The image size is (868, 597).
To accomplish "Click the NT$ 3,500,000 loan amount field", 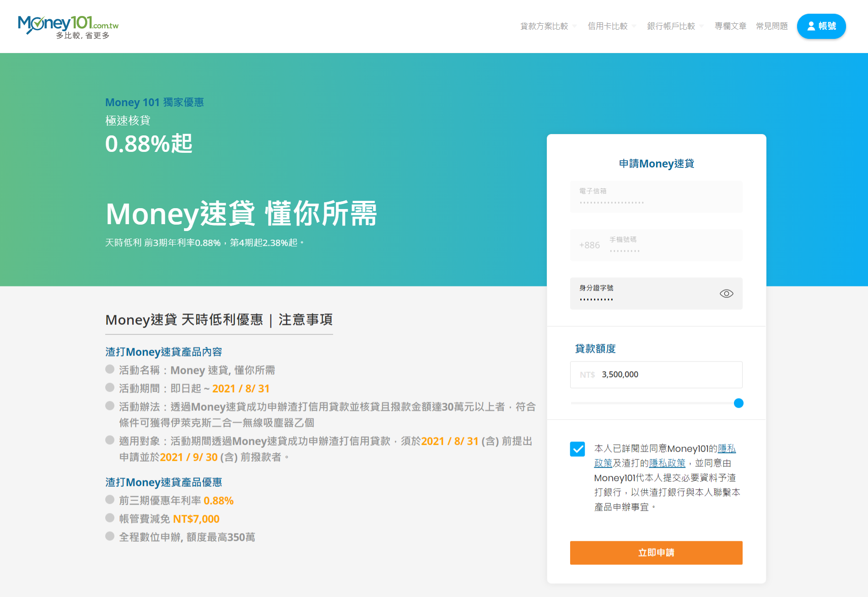I will [656, 375].
